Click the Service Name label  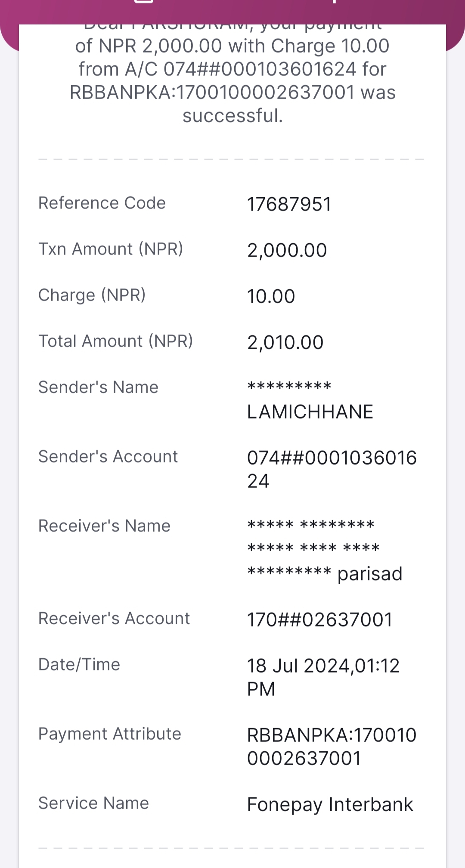coord(93,803)
